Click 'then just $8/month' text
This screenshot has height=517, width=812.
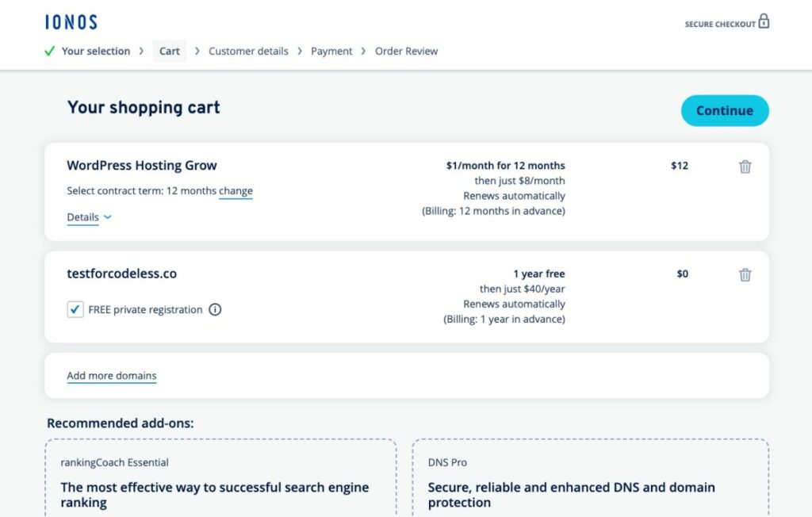tap(519, 181)
